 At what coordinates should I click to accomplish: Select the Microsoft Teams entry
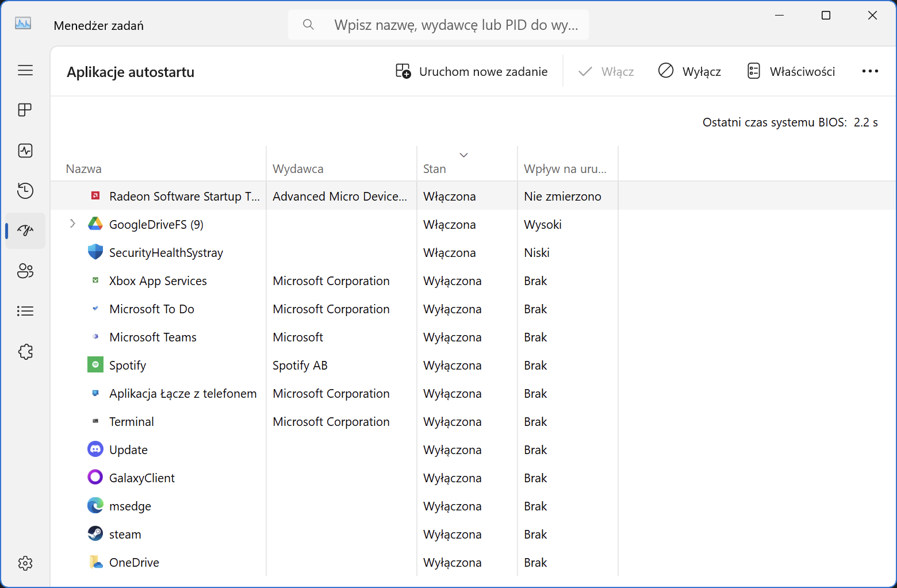(153, 337)
